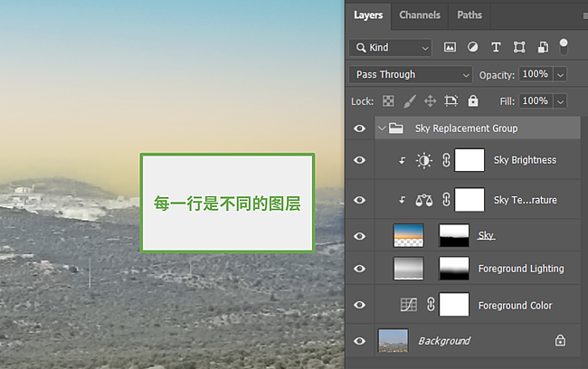Select the Sky layer mask thumbnail
Image resolution: width=588 pixels, height=369 pixels.
(454, 235)
